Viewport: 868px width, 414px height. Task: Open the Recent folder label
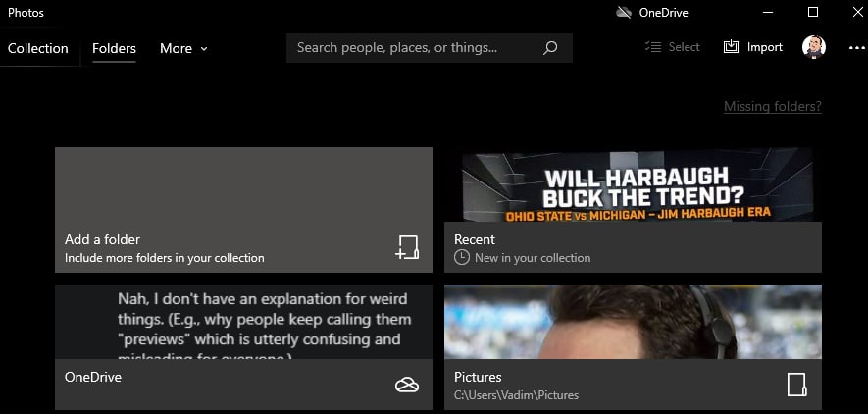[x=475, y=239]
